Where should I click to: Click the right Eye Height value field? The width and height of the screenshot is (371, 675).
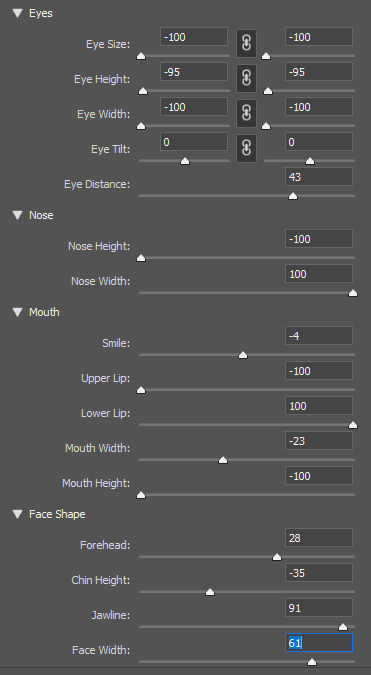tap(319, 72)
